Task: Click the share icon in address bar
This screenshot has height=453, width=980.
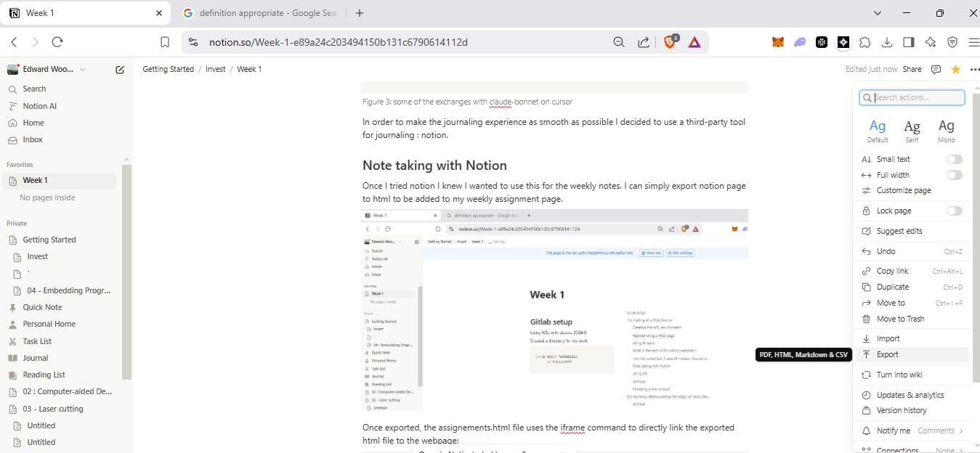Action: tap(644, 42)
